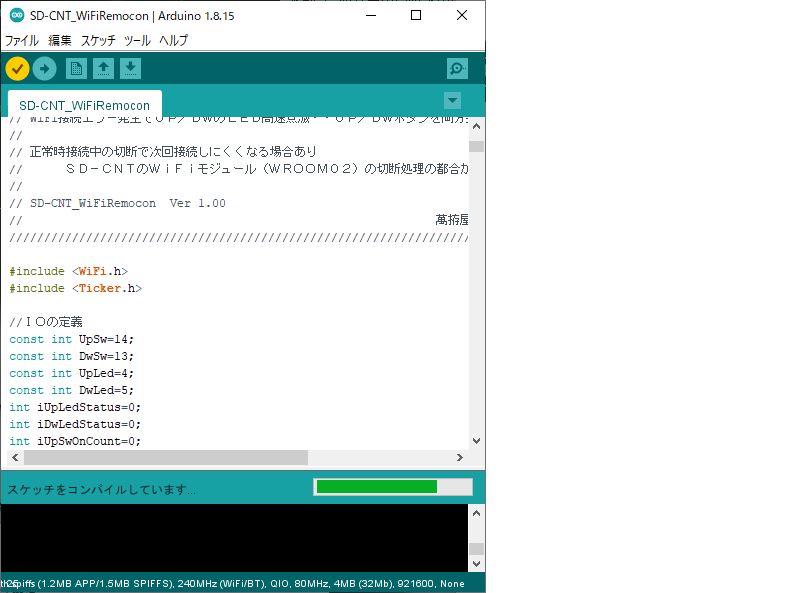The height and width of the screenshot is (593, 786).
Task: Click the black console output area
Action: (x=235, y=538)
